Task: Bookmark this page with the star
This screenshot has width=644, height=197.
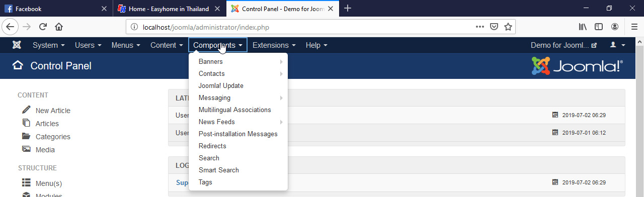Action: 508,27
